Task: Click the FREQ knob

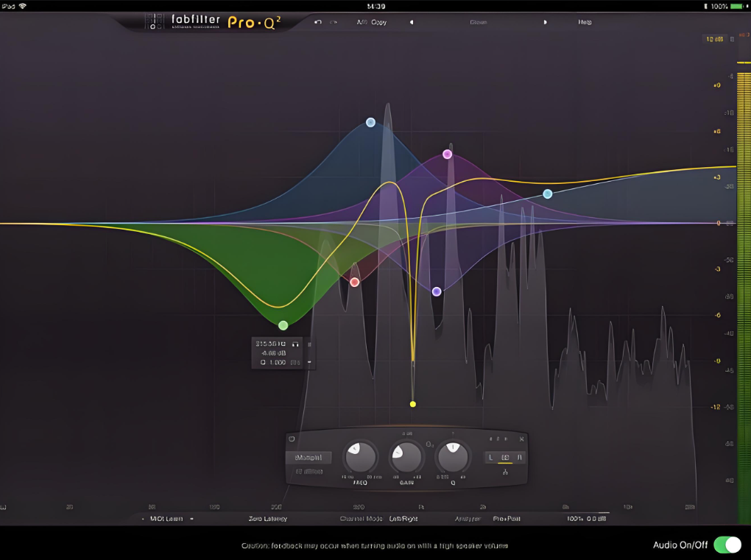Action: (361, 457)
